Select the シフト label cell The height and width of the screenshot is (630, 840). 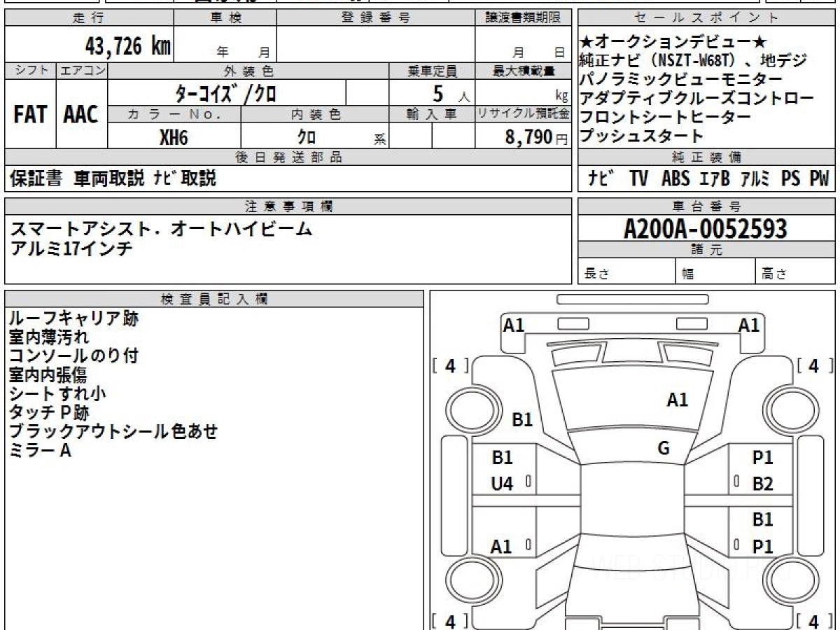(30, 71)
